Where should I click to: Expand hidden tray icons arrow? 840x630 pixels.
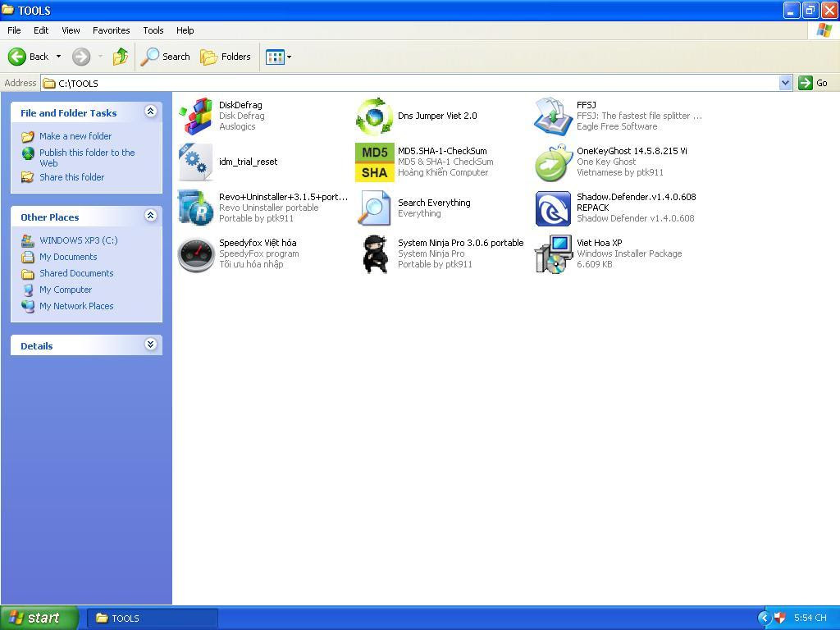point(764,619)
